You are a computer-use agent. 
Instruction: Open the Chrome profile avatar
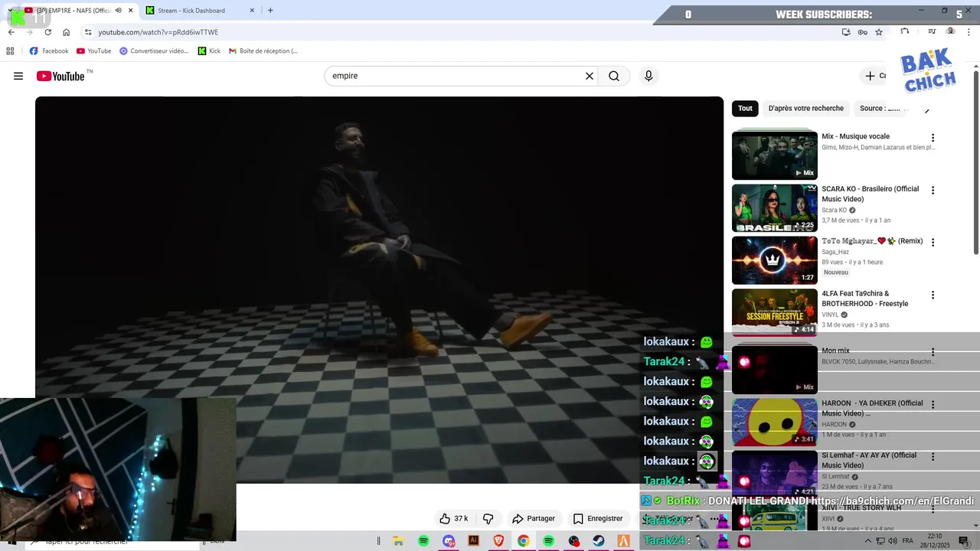950,31
